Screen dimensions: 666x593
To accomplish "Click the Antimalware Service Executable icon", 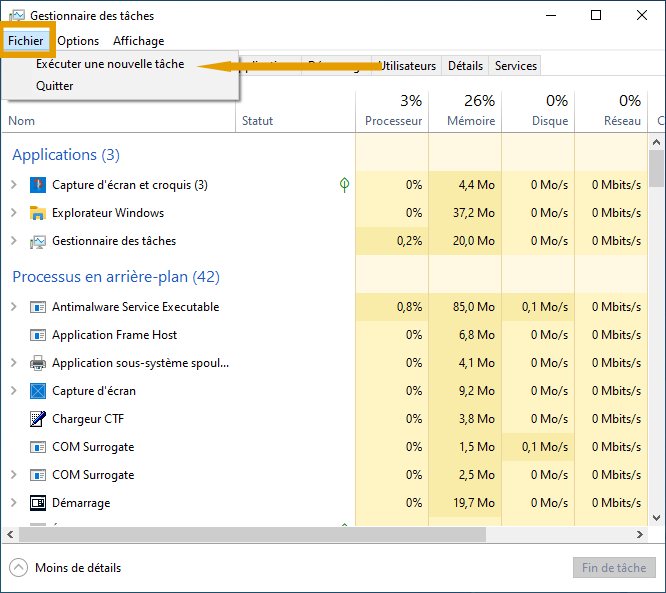I will (x=38, y=307).
